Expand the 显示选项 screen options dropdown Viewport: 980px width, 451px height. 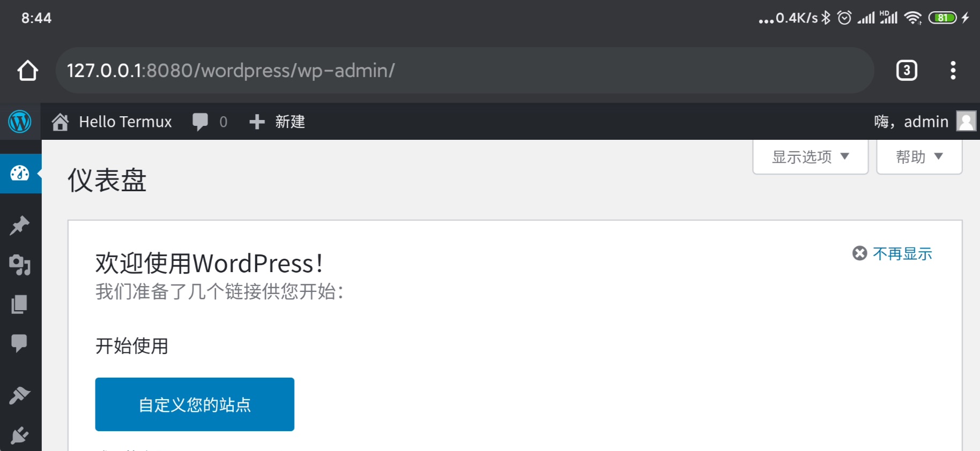tap(811, 156)
